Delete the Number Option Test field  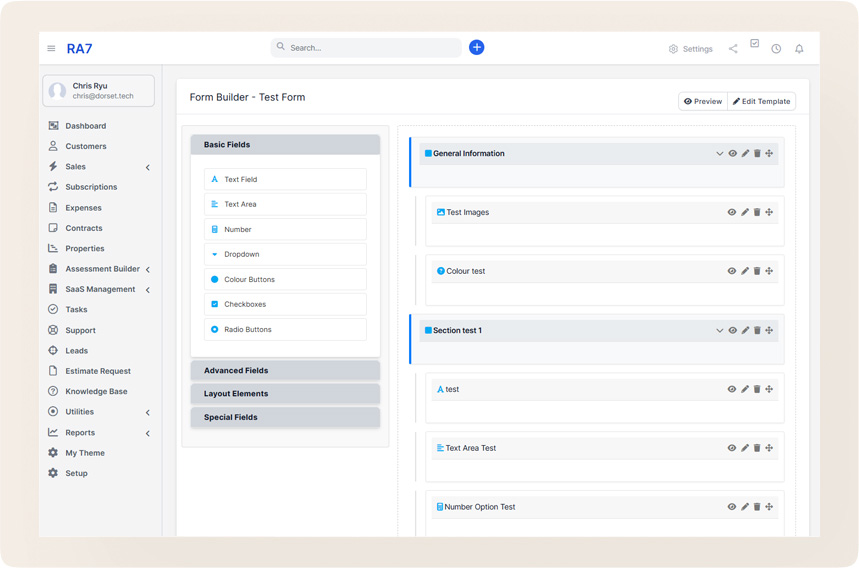click(757, 507)
